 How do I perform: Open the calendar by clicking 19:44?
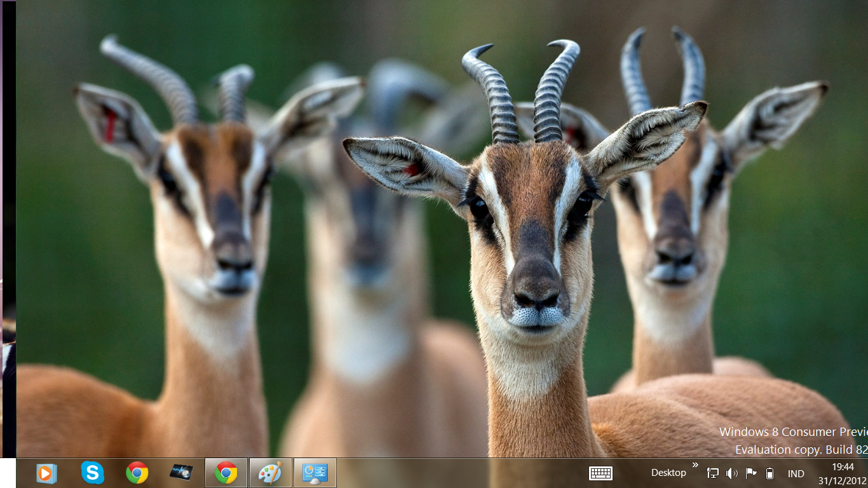click(844, 467)
